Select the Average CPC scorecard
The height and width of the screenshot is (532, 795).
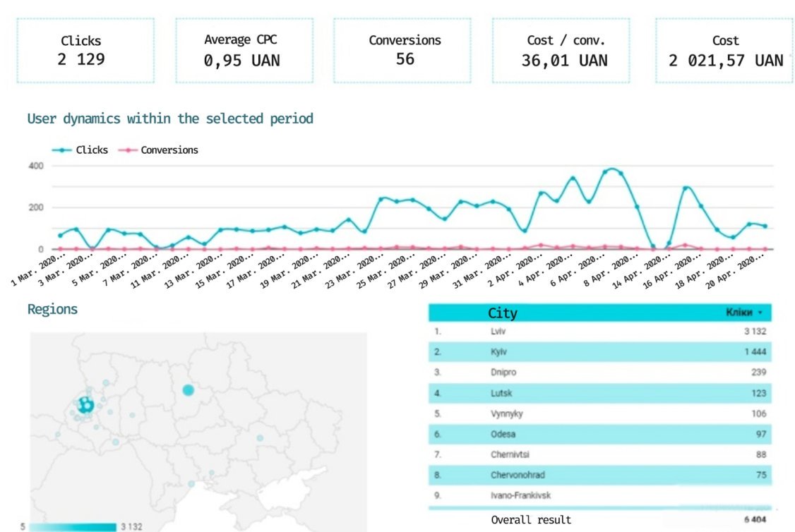[244, 51]
